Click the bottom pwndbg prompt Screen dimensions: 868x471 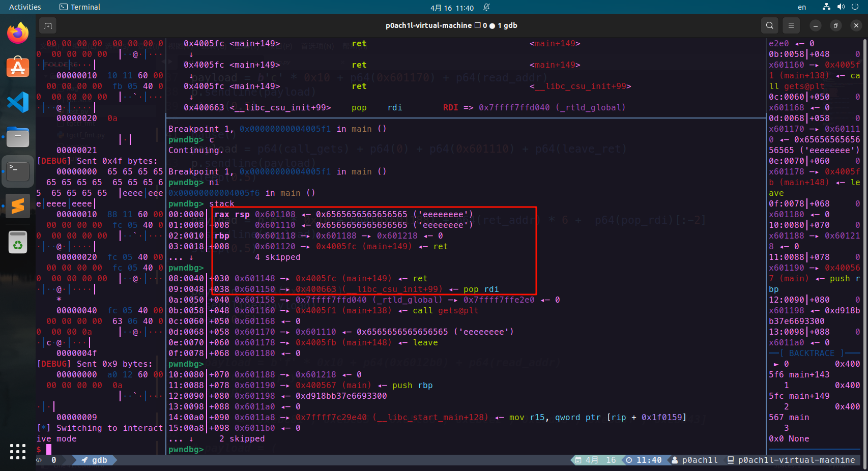coord(186,449)
